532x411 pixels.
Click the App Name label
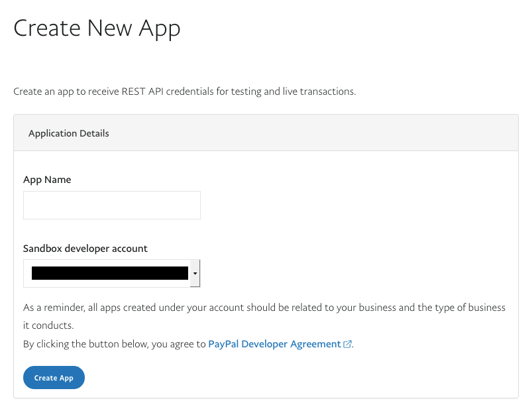pos(47,180)
